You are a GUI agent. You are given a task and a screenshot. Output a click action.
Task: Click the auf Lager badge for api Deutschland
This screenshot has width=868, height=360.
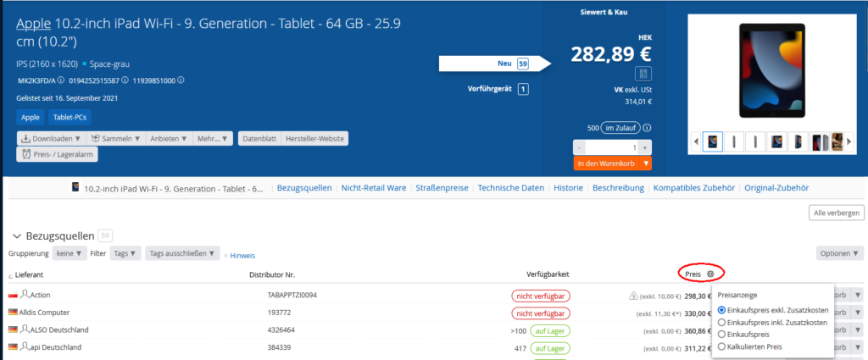click(549, 348)
